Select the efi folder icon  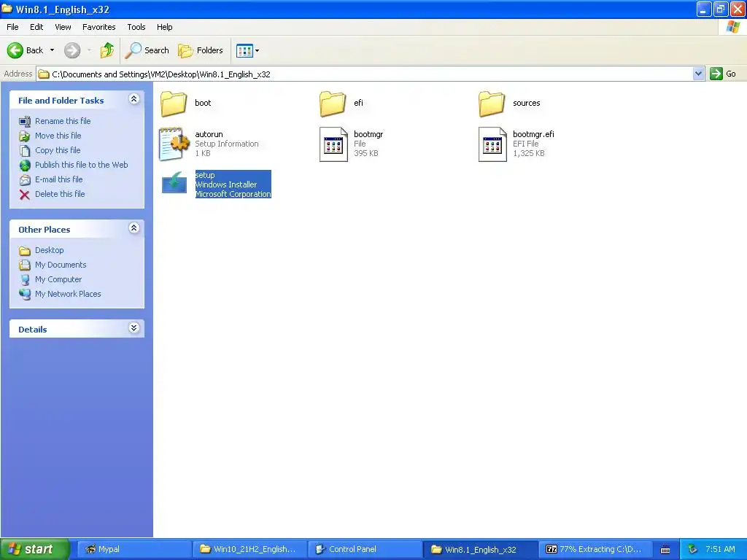333,104
